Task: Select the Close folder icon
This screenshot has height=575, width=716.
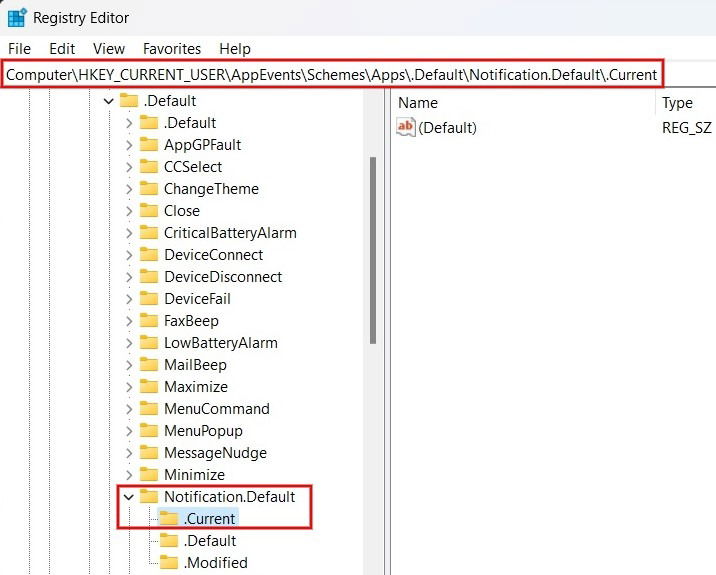Action: coord(149,211)
